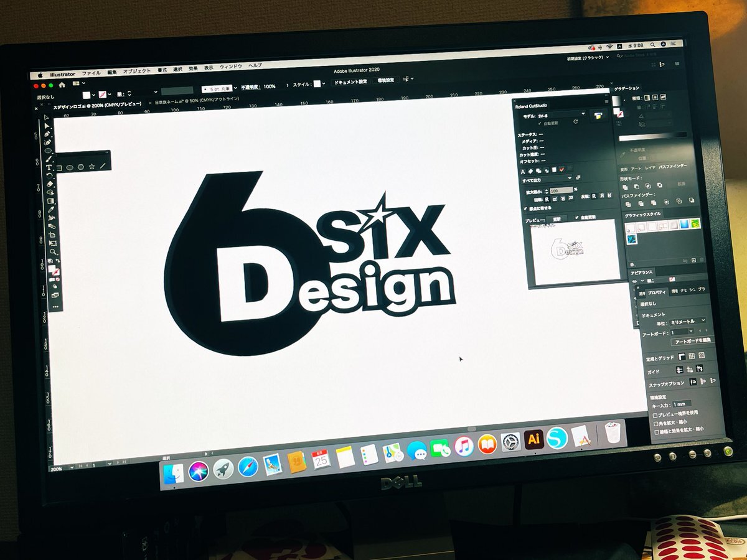This screenshot has width=747, height=560.
Task: Pick the Star shape in floating shape toolbar
Action: (x=92, y=166)
